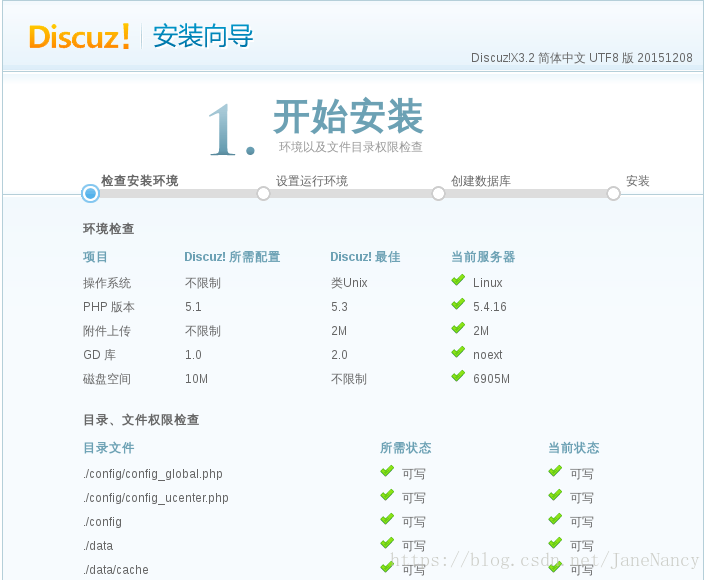Click the 操作系统 row label
The width and height of the screenshot is (711, 580).
[x=107, y=283]
